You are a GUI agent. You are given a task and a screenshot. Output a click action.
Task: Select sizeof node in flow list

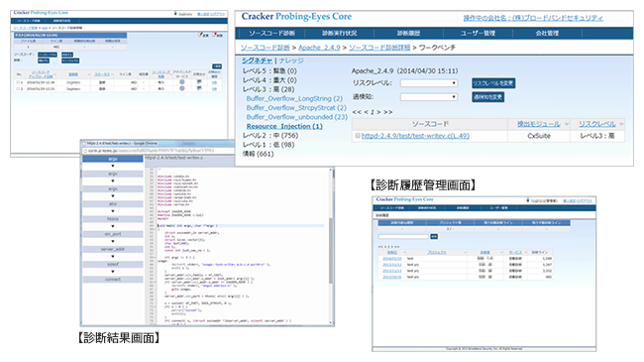pos(113,264)
